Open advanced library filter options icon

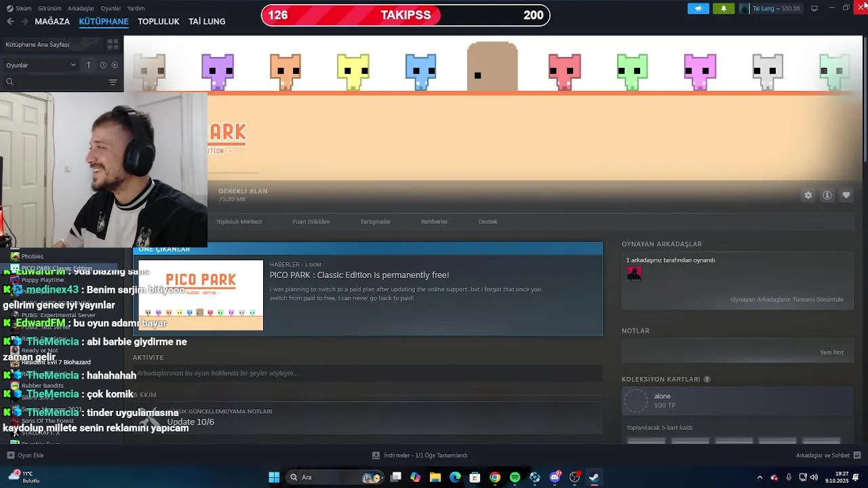coord(113,82)
